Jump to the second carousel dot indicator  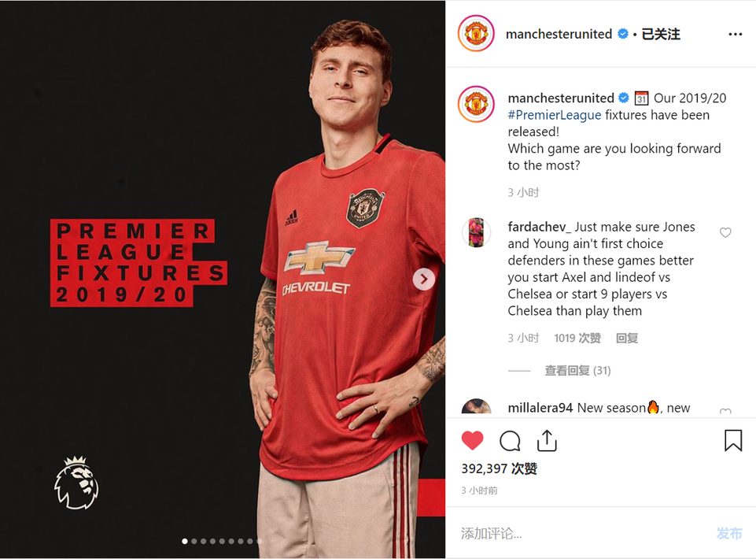pyautogui.click(x=194, y=541)
